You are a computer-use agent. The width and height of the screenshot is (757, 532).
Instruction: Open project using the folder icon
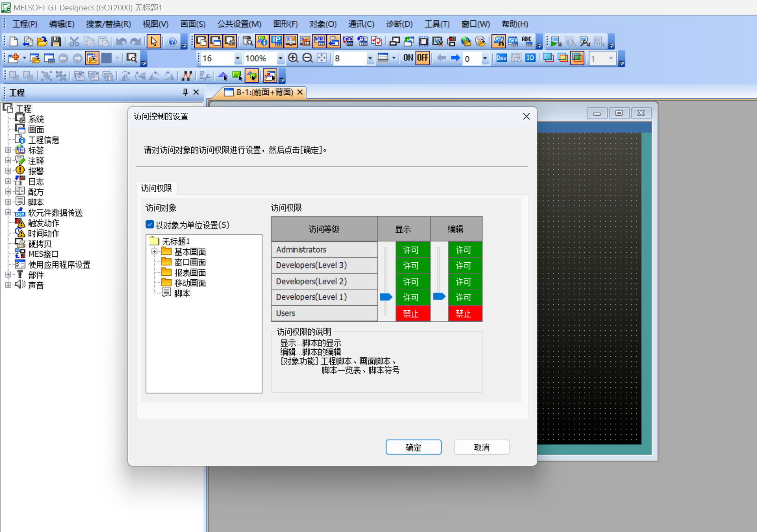tap(42, 42)
